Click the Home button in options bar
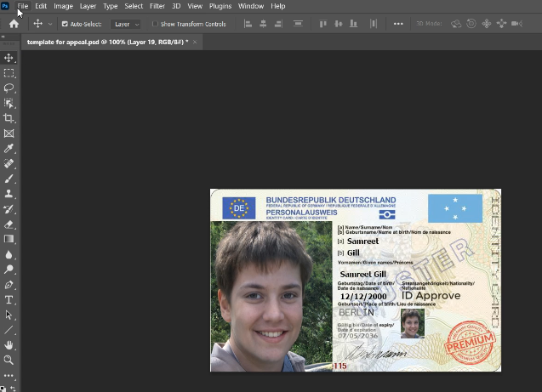Viewport: 542px width, 392px height. 14,24
